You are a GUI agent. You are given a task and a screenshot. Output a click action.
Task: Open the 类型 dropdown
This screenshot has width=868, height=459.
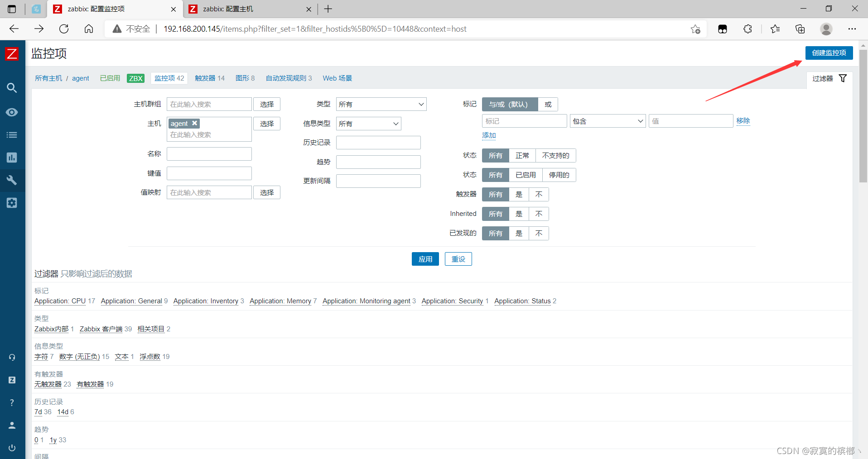coord(381,105)
